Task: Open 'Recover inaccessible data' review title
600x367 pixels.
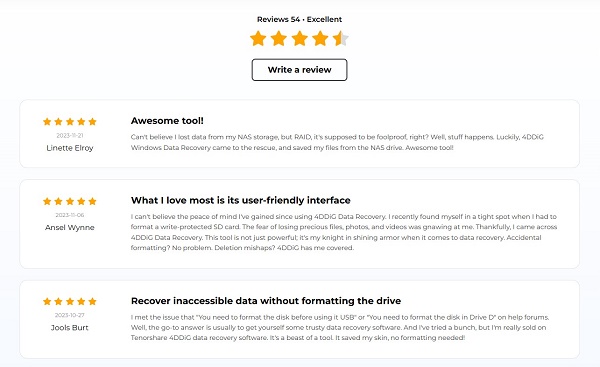Action: 266,301
